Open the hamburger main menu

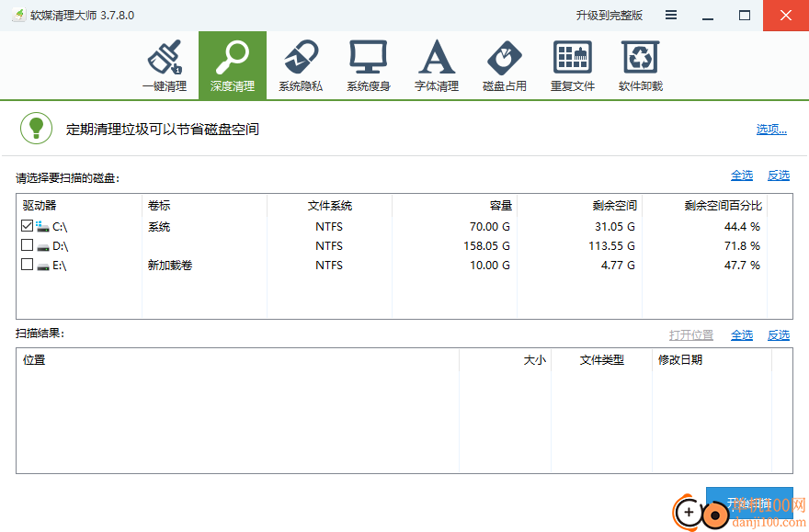click(671, 15)
